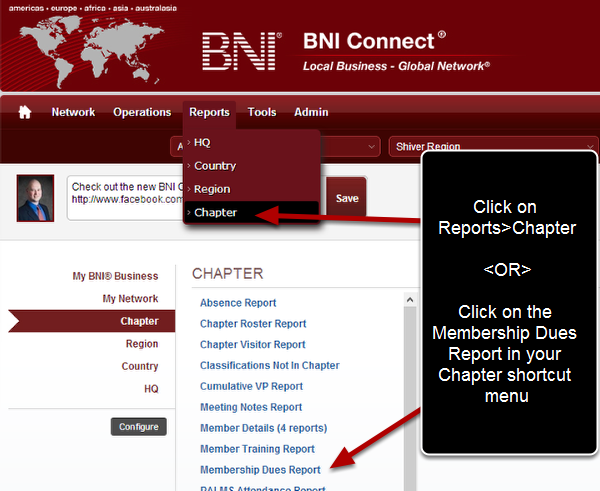Select My Network in sidebar
The height and width of the screenshot is (491, 600).
pyautogui.click(x=130, y=299)
